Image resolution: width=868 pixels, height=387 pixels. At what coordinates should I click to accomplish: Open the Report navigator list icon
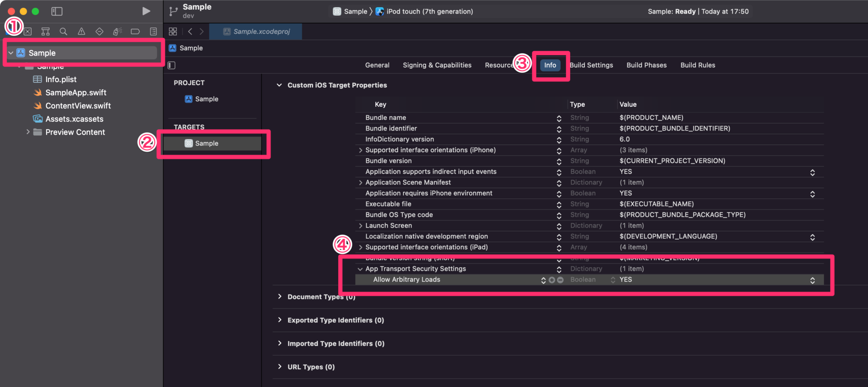coord(153,31)
